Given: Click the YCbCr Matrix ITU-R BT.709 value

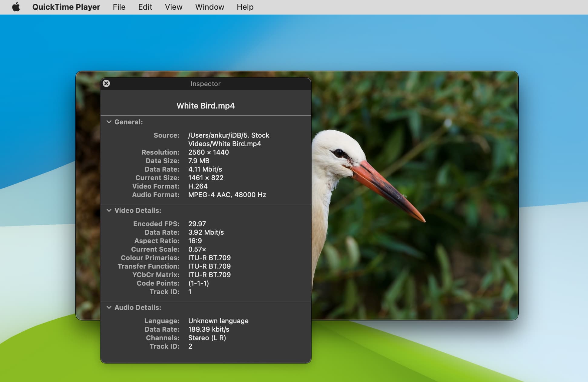Looking at the screenshot, I should click(x=210, y=275).
